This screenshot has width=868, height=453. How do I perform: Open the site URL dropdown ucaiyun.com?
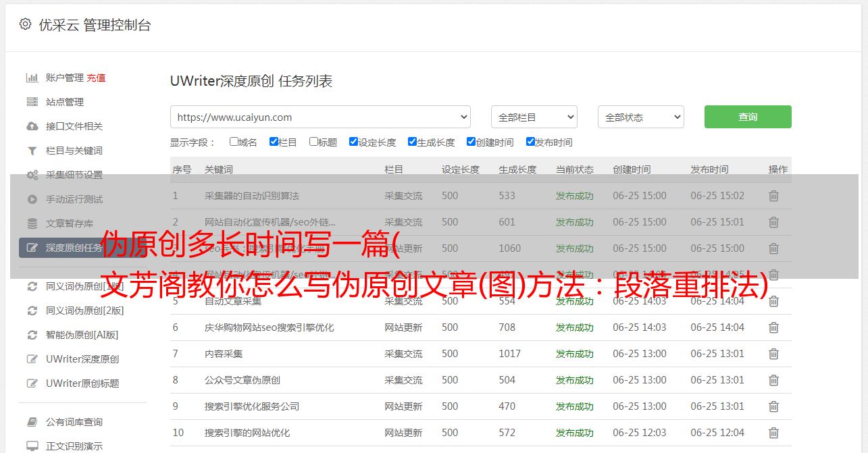tap(320, 117)
